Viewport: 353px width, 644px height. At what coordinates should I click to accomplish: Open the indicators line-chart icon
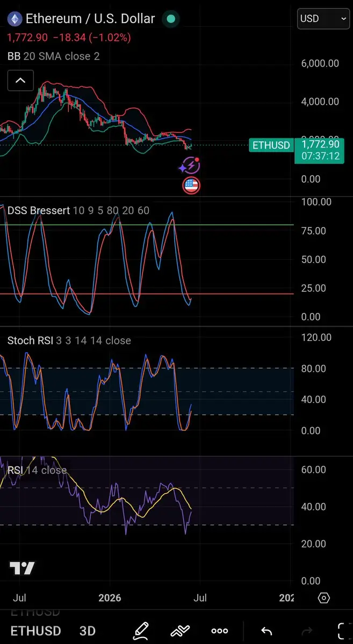coord(181,631)
